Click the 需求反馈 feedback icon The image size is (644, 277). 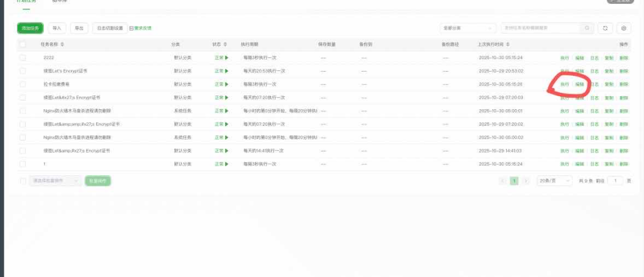pyautogui.click(x=131, y=28)
